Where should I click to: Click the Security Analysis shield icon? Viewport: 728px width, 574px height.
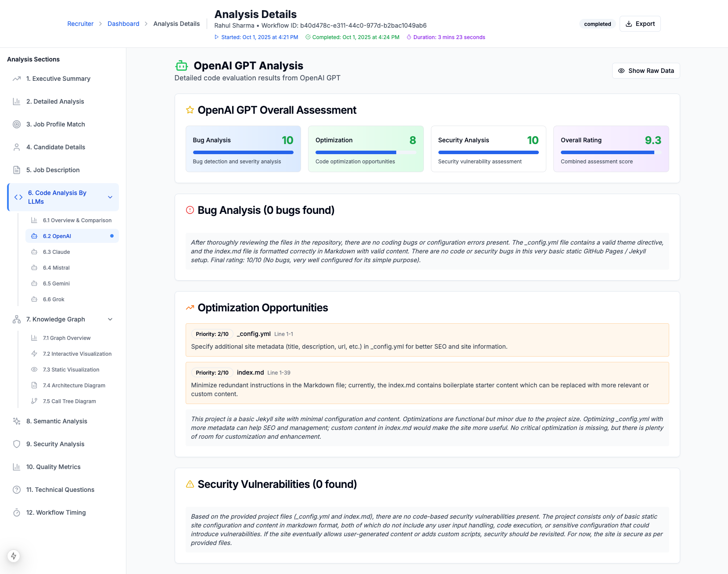pos(17,444)
